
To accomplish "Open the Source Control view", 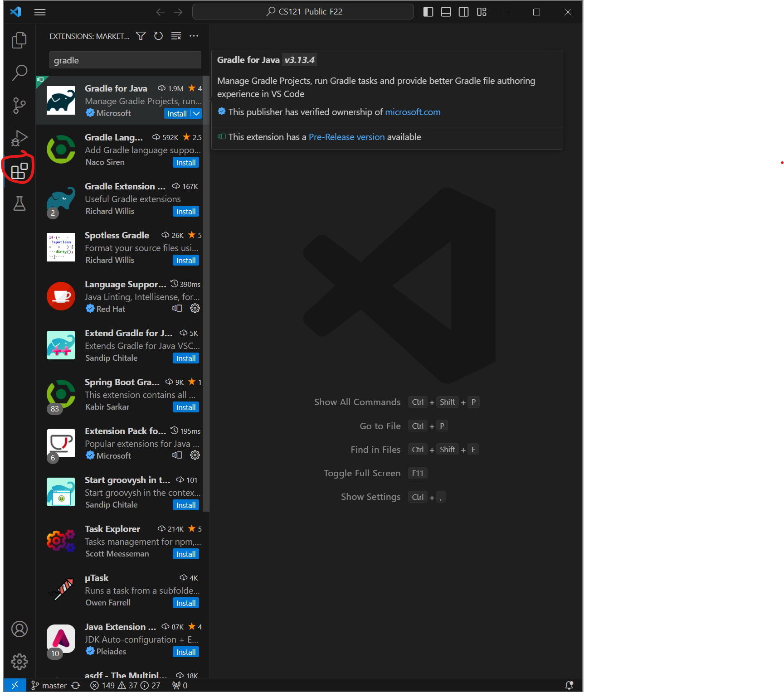I will 19,106.
